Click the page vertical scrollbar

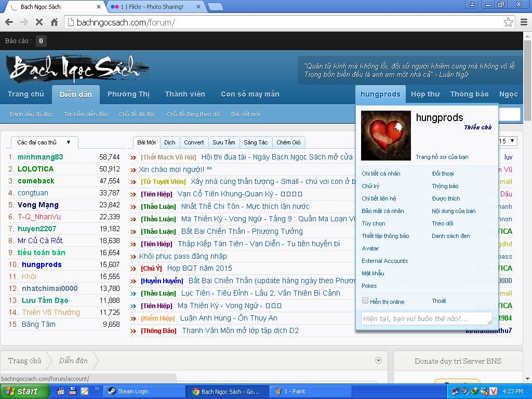[528, 208]
